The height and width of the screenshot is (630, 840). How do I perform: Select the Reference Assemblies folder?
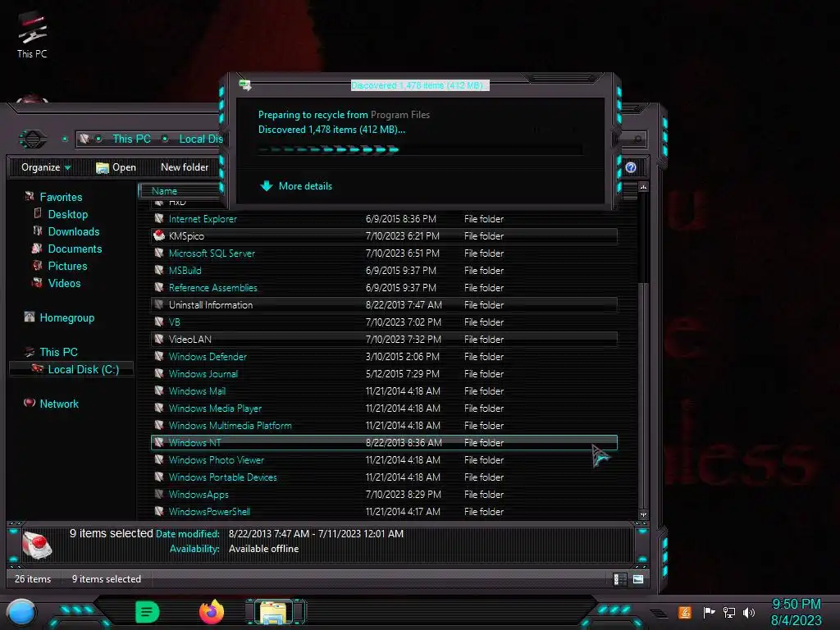[385, 287]
